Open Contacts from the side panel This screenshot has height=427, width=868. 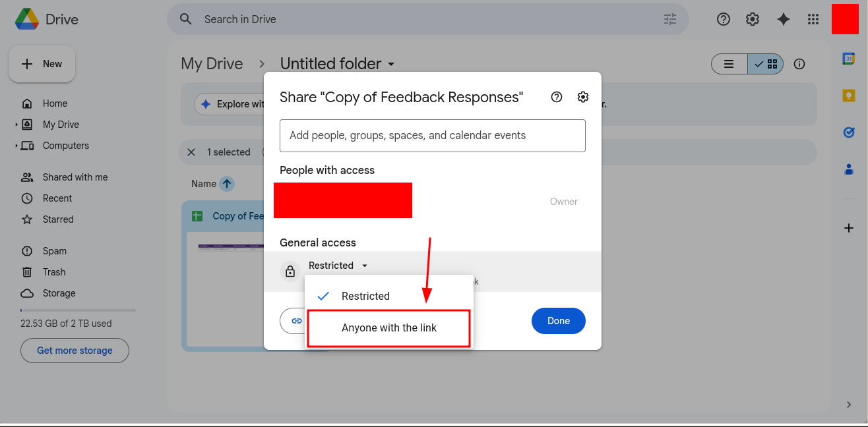point(849,169)
